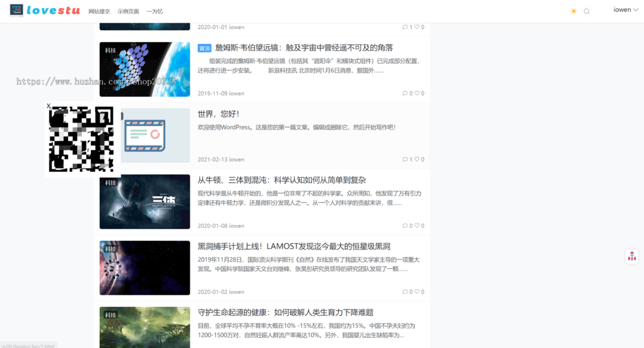Click author text 2021-02-13 iowen
The width and height of the screenshot is (644, 348).
(x=221, y=160)
